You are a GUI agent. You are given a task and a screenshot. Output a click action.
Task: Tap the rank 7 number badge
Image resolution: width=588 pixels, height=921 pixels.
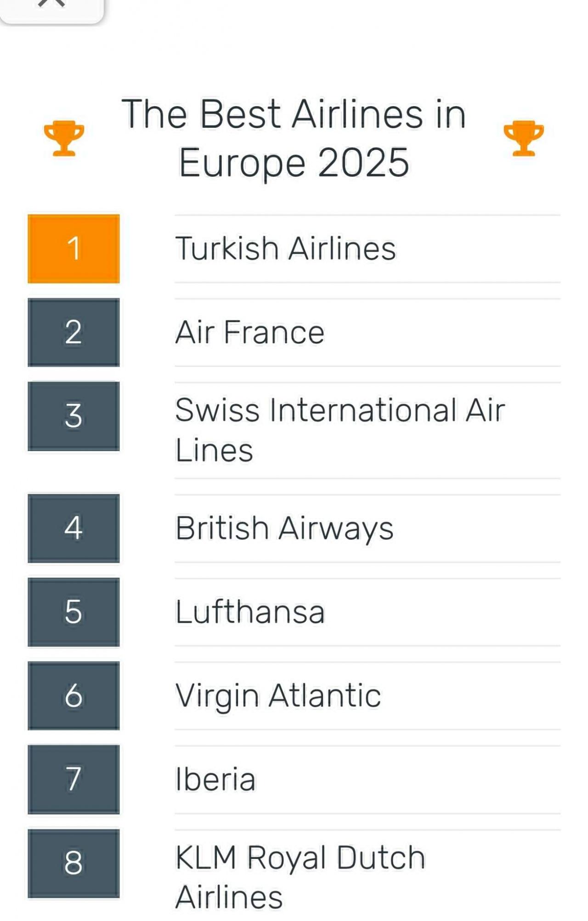[x=73, y=779]
